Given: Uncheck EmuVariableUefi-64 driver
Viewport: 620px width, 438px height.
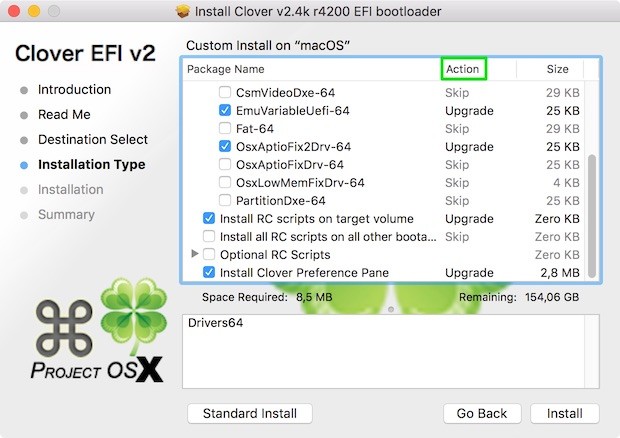Looking at the screenshot, I should [225, 110].
